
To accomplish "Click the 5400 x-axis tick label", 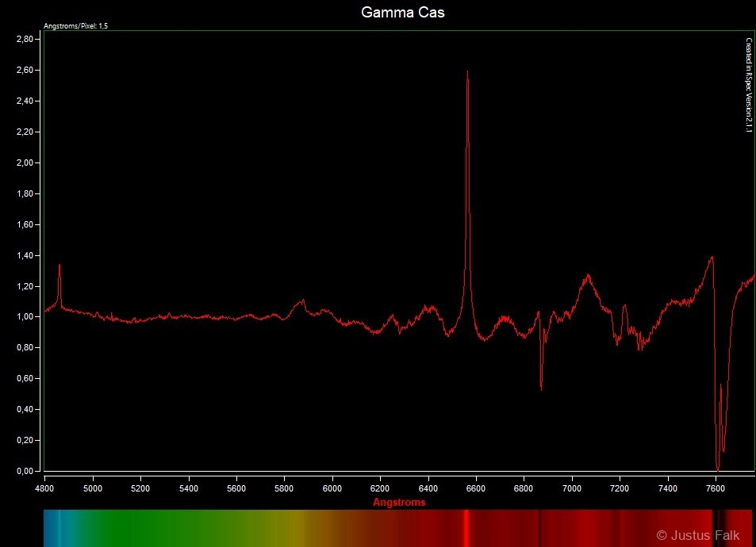I will pyautogui.click(x=189, y=488).
